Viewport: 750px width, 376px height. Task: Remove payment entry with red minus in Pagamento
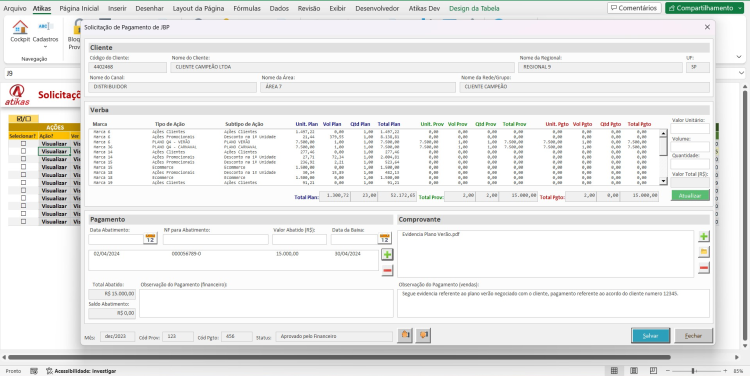387,270
